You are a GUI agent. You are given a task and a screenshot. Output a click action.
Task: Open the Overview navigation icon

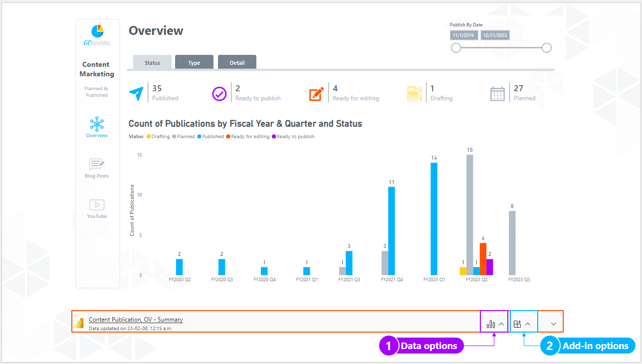click(x=97, y=124)
